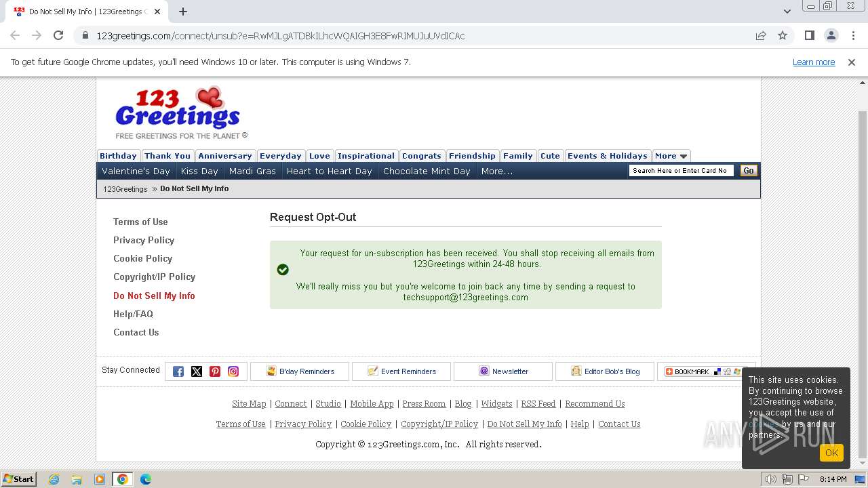Open the Chrome profile avatar icon

pyautogui.click(x=831, y=35)
